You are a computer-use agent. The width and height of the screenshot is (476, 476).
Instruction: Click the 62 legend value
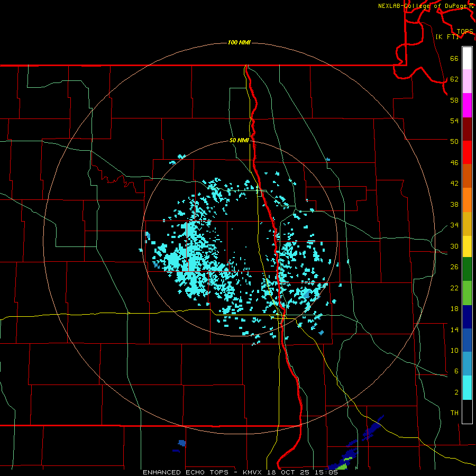point(454,79)
